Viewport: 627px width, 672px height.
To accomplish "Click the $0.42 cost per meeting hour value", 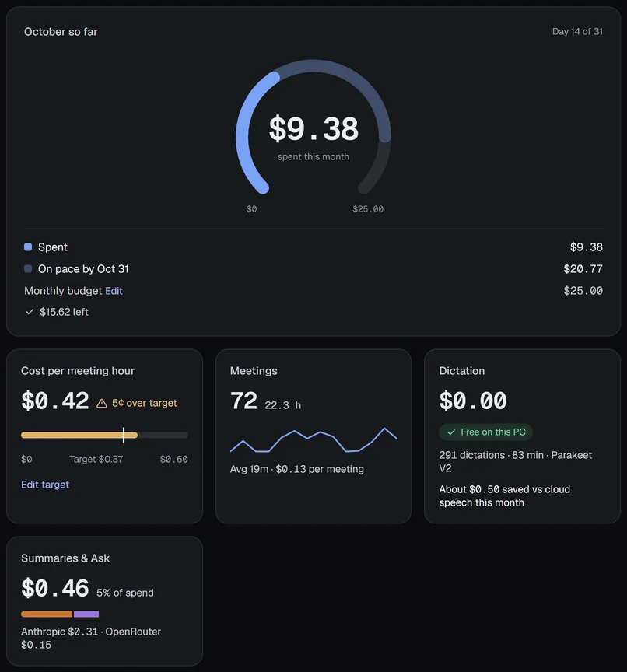I will [x=55, y=401].
